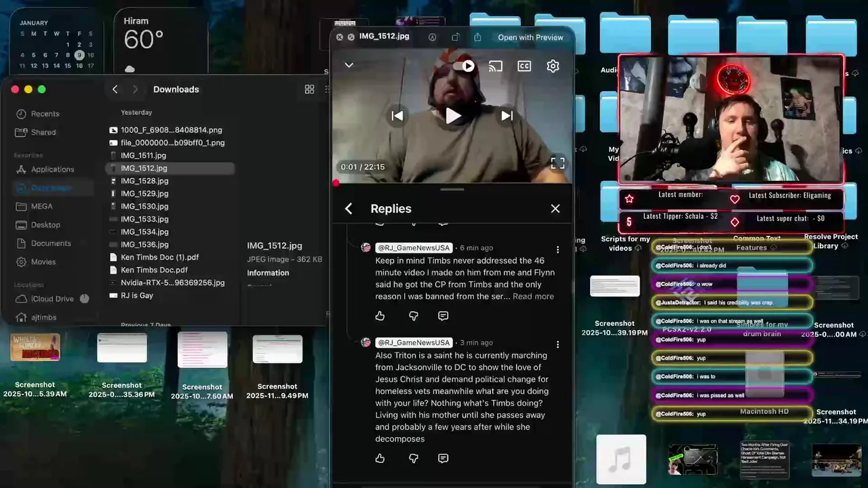
Task: Share IMG_1512.jpg using the share icon
Action: [x=477, y=37]
